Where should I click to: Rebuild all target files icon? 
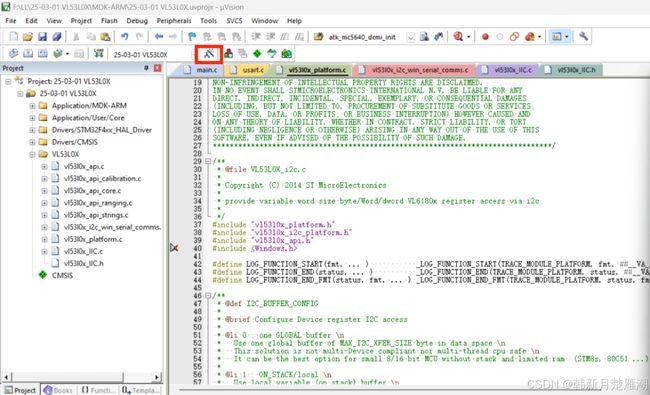42,53
